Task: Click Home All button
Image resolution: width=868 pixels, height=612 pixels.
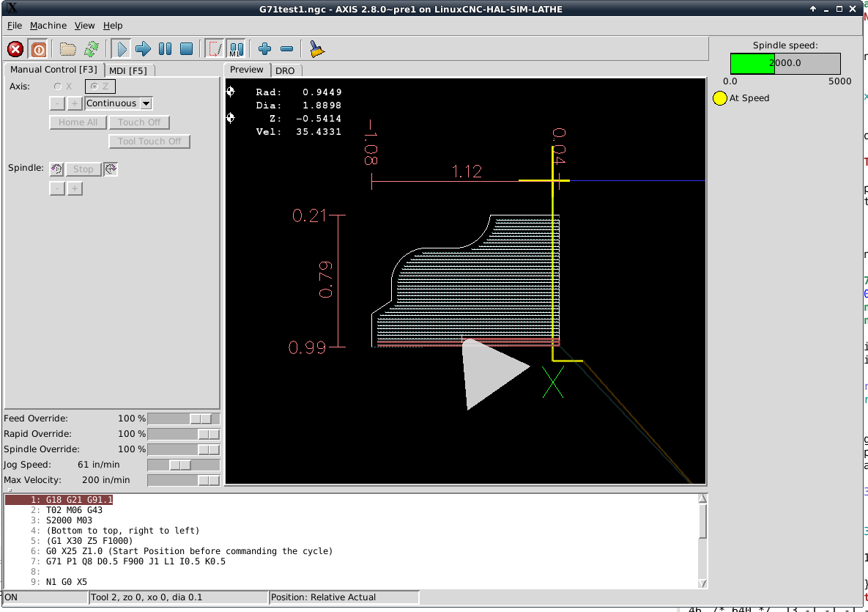Action: click(78, 122)
